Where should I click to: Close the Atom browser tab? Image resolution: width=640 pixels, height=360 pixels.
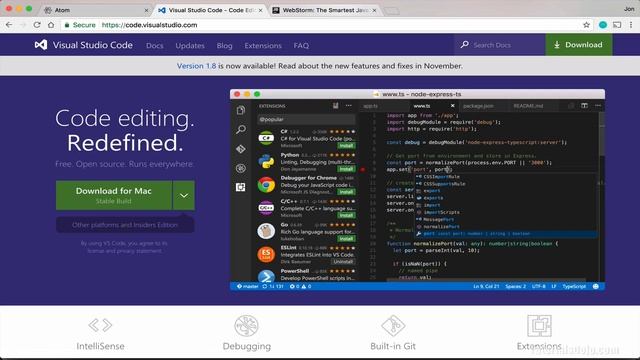tap(147, 10)
